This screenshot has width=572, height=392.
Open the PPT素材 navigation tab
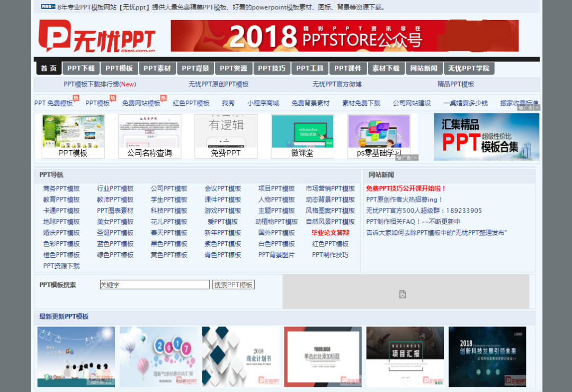pyautogui.click(x=157, y=68)
